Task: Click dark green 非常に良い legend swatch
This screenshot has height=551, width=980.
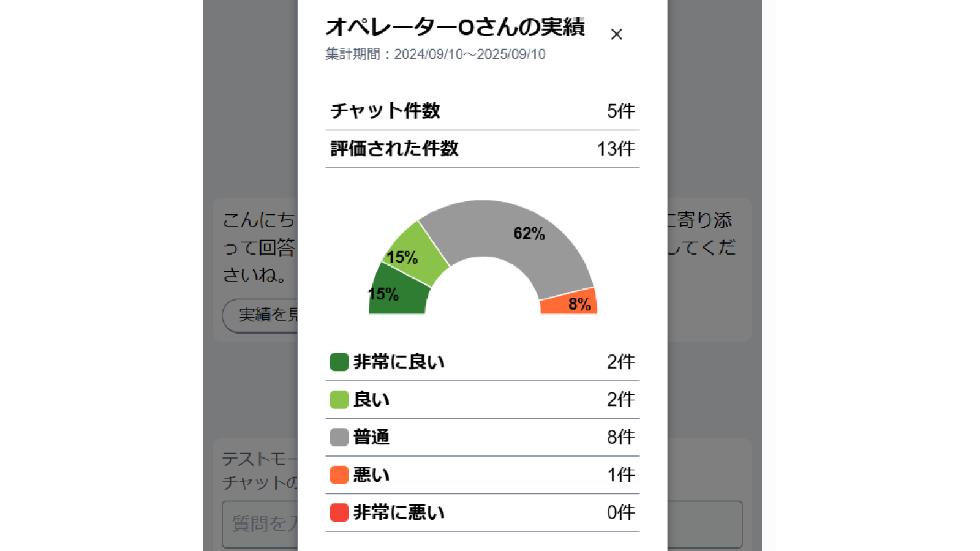Action: coord(339,362)
